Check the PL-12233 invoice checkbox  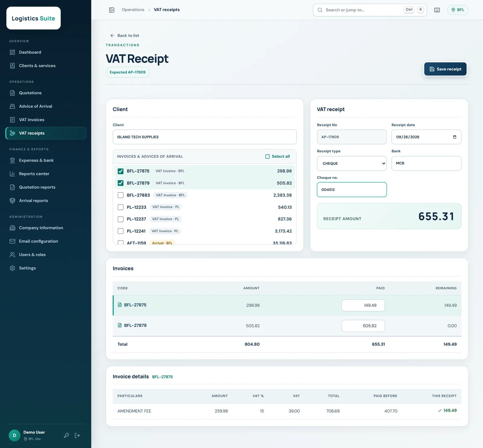(120, 207)
